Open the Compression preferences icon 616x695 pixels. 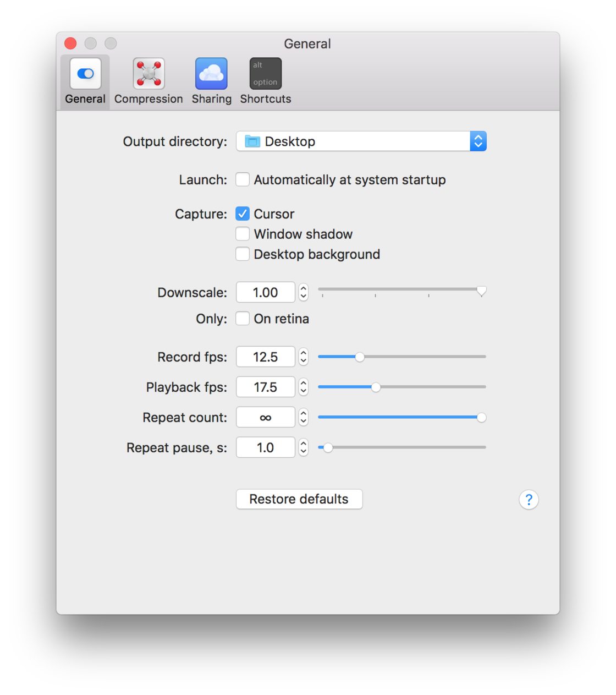click(x=148, y=74)
